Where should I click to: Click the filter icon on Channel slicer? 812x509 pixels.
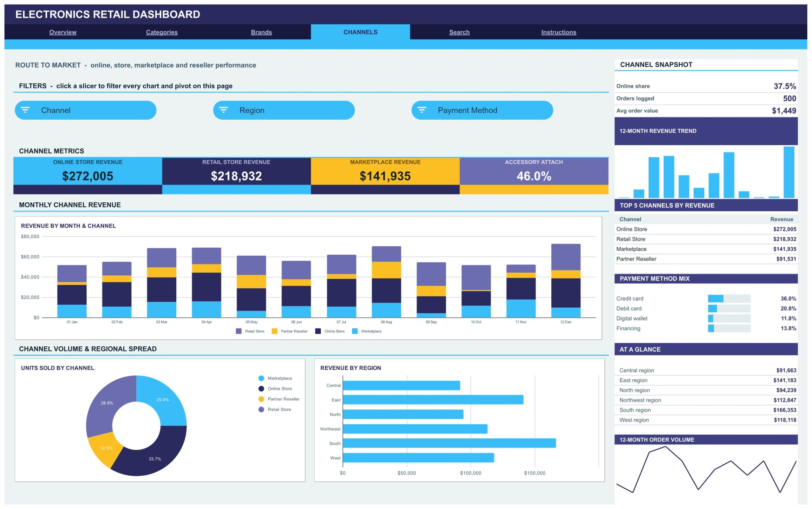click(x=25, y=110)
